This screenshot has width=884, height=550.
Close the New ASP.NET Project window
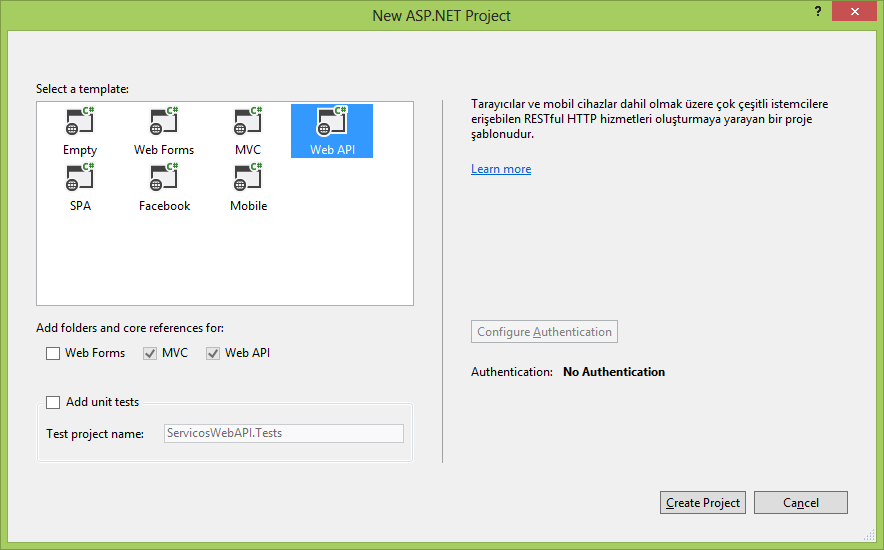click(x=854, y=11)
